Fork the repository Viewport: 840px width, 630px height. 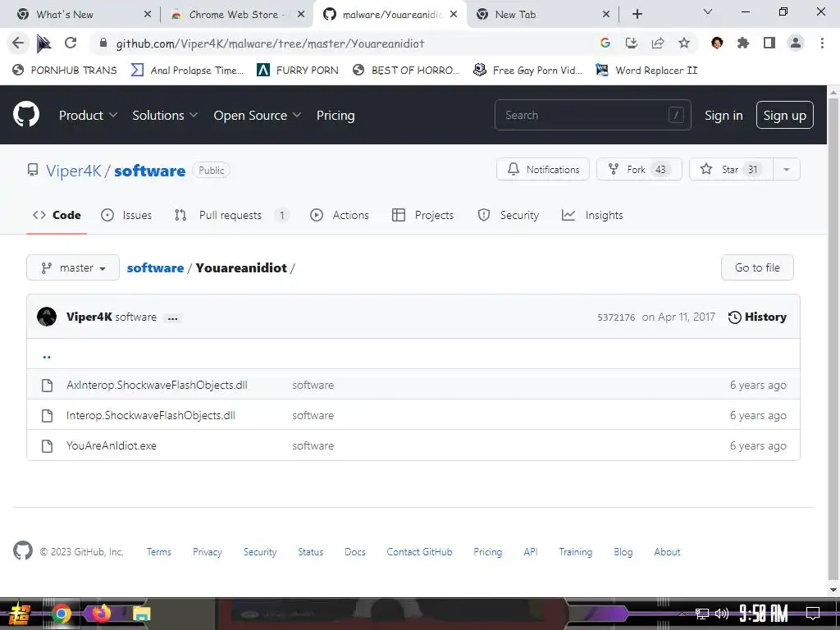[638, 169]
